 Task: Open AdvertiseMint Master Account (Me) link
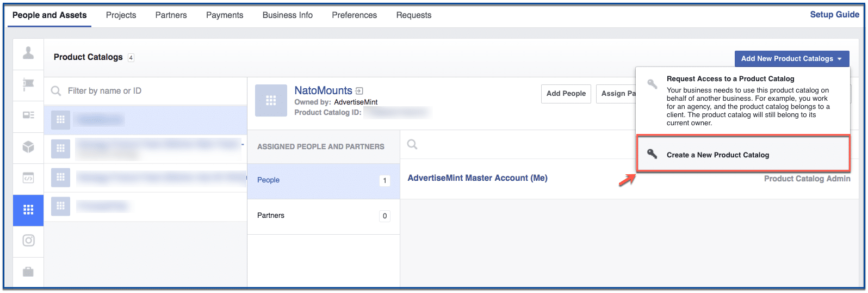click(478, 178)
